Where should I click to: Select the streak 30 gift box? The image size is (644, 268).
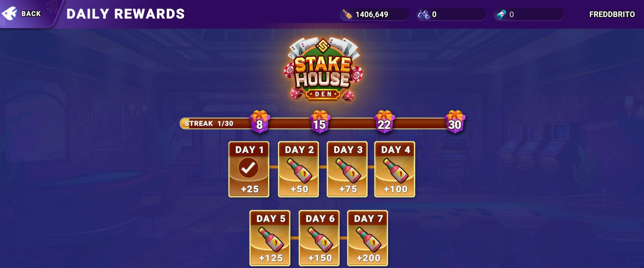pos(455,122)
